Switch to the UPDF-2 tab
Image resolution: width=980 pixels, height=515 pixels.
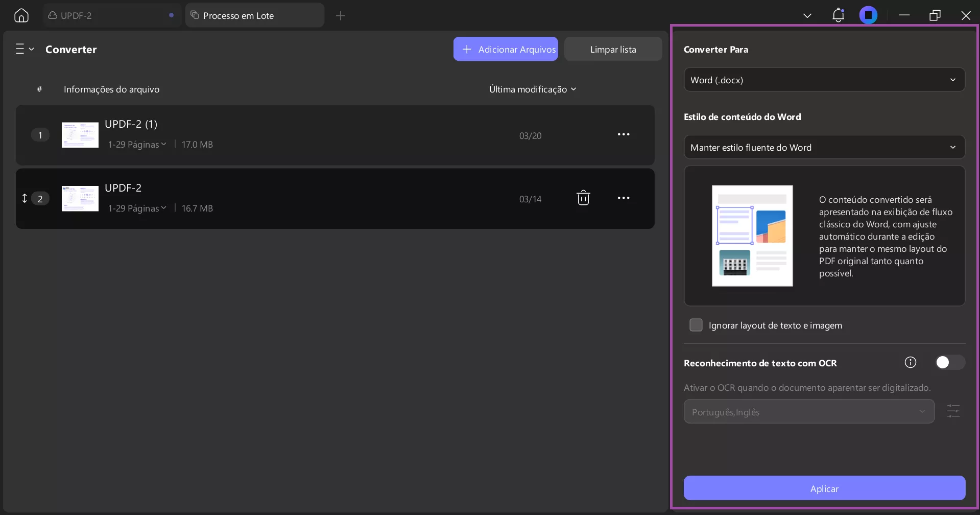112,15
